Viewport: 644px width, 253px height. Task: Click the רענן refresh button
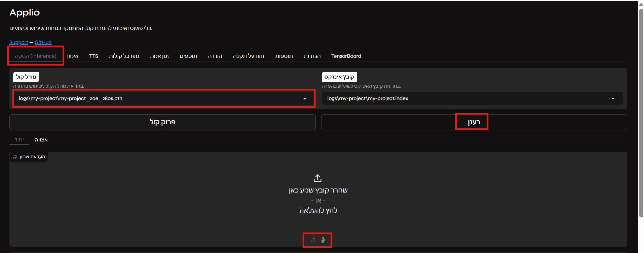point(474,122)
